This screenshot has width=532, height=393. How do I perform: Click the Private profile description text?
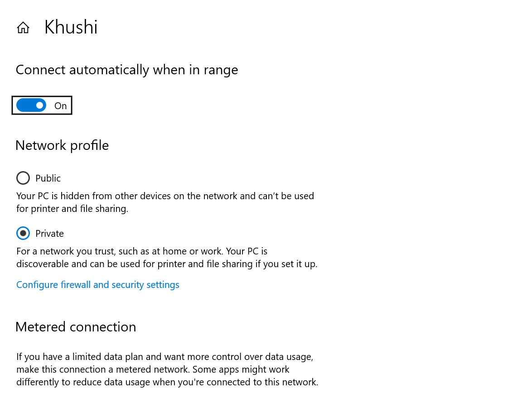(167, 257)
